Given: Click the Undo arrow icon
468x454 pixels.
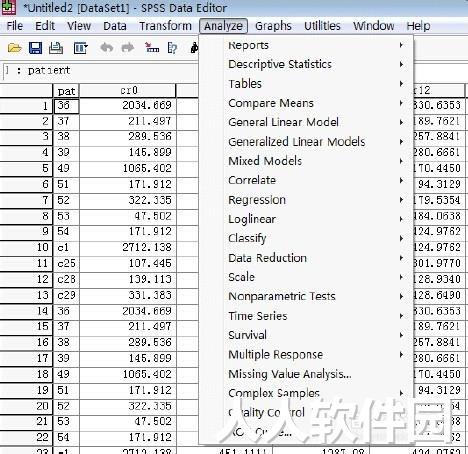Looking at the screenshot, I should [107, 48].
